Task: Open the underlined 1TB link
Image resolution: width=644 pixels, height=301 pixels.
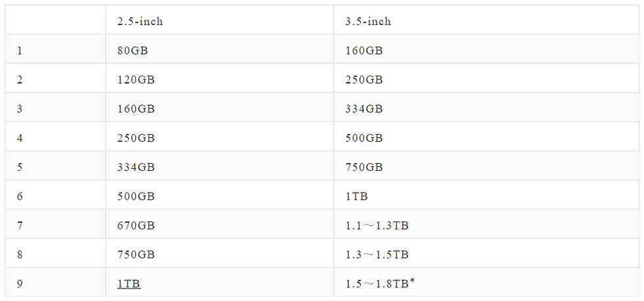Action: (129, 284)
